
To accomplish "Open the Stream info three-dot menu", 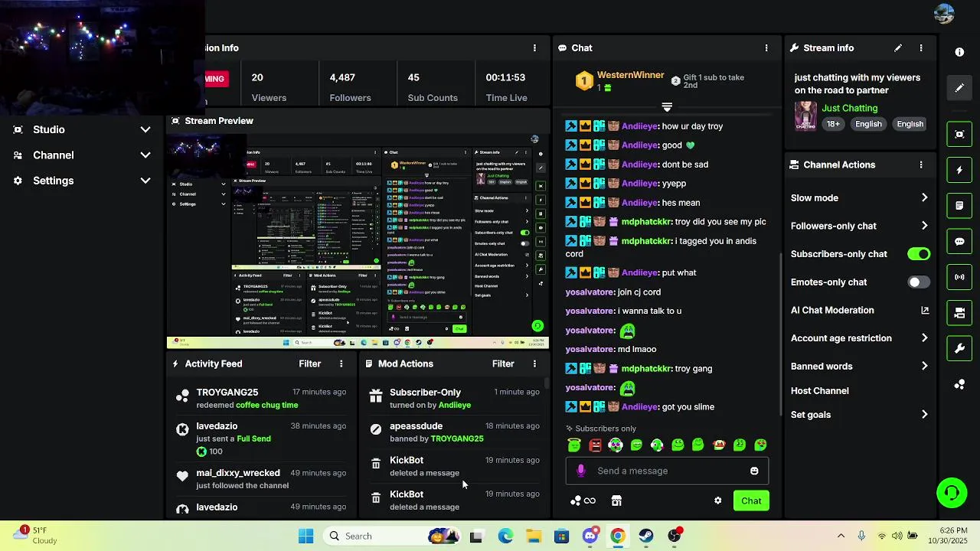I will [921, 47].
